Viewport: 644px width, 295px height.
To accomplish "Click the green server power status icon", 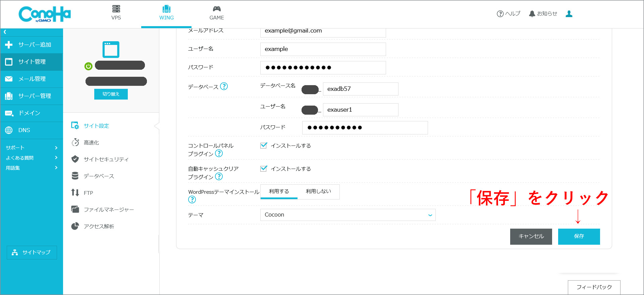I will tap(88, 66).
